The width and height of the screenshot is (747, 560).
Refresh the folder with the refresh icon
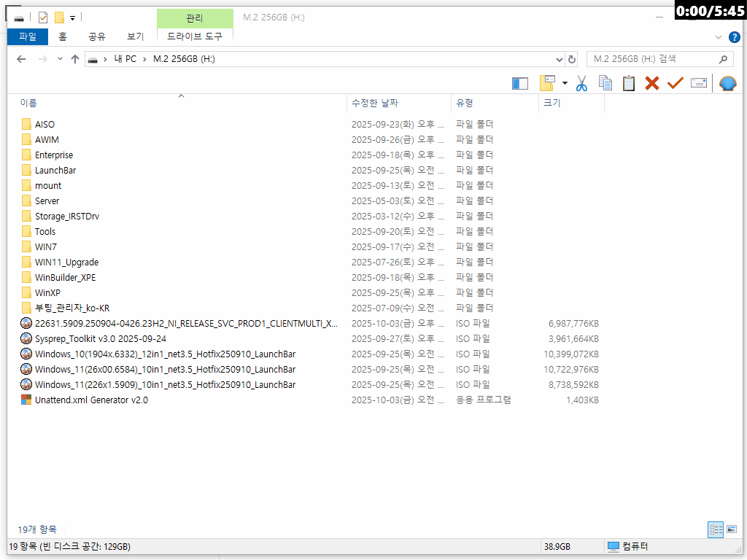[x=572, y=60]
